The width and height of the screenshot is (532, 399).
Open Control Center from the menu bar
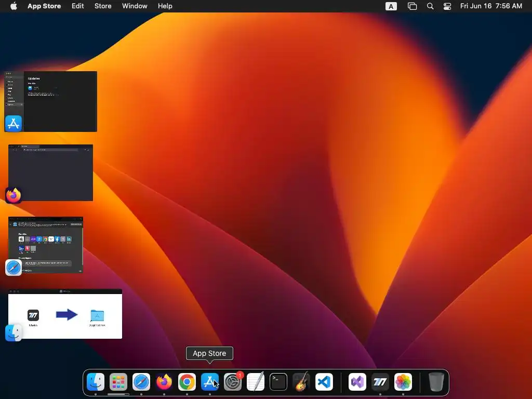[447, 6]
